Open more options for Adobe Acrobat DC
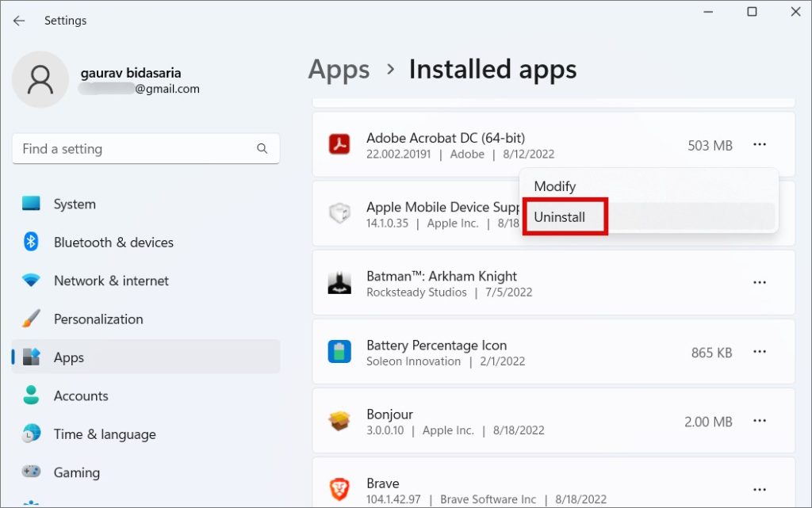This screenshot has height=508, width=812. [x=759, y=144]
